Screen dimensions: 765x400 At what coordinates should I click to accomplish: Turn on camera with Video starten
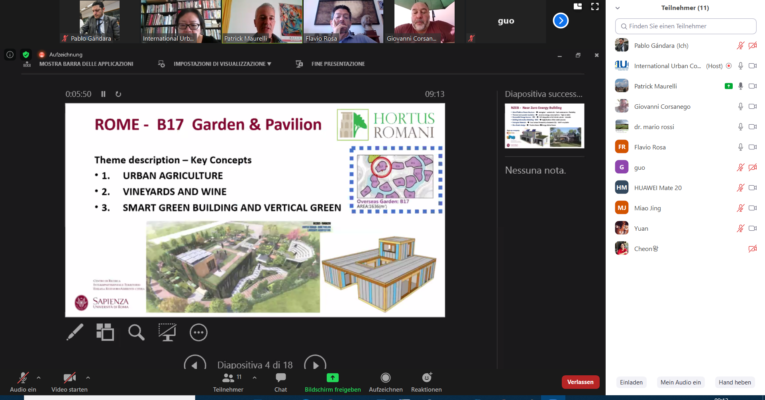[70, 378]
